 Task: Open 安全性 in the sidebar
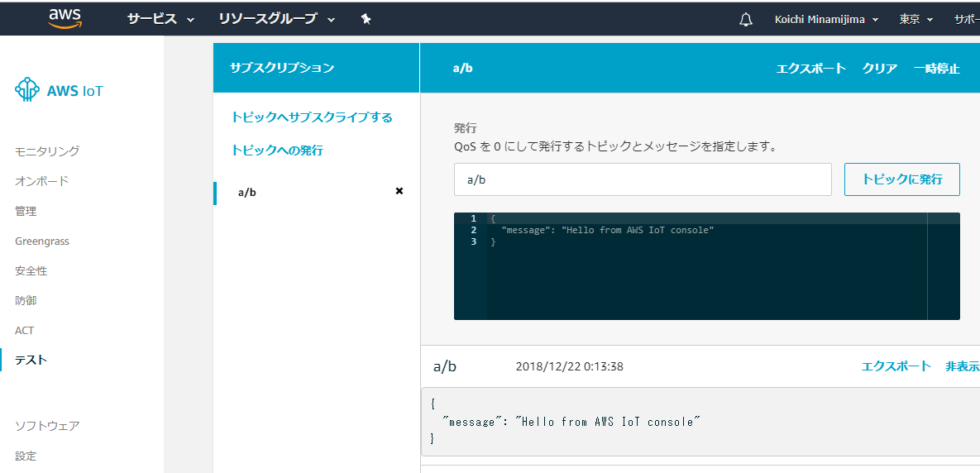tap(31, 271)
